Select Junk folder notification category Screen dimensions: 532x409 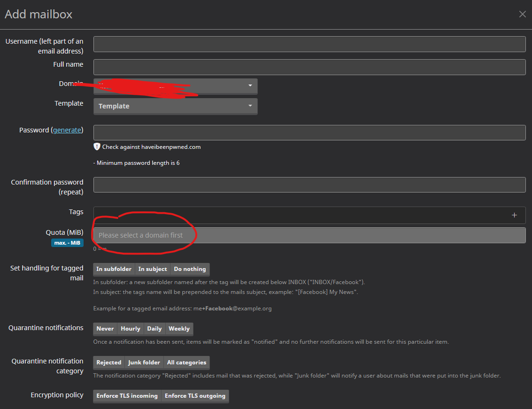tap(144, 363)
